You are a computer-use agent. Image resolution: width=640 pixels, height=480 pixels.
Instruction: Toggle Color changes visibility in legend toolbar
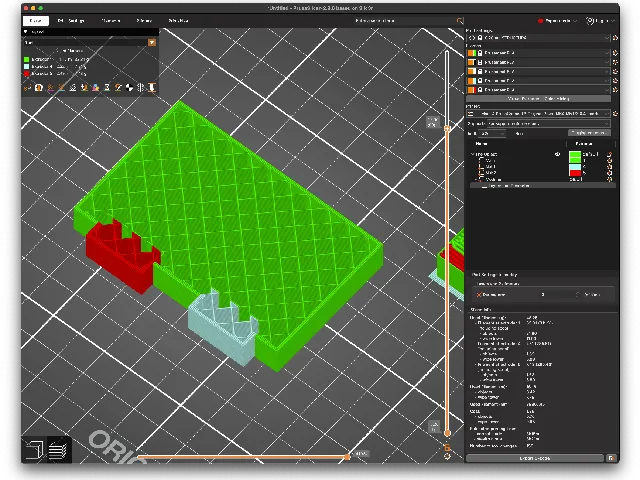(x=96, y=87)
